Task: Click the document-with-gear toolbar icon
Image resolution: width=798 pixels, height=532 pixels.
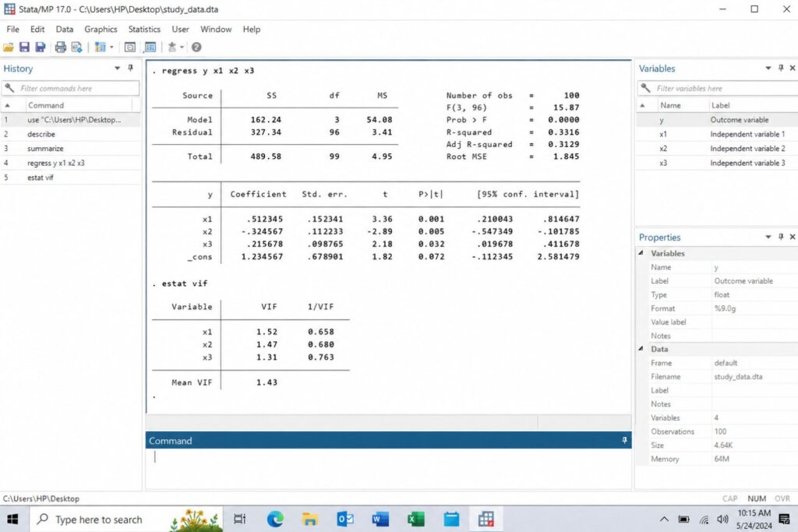Action: point(76,48)
